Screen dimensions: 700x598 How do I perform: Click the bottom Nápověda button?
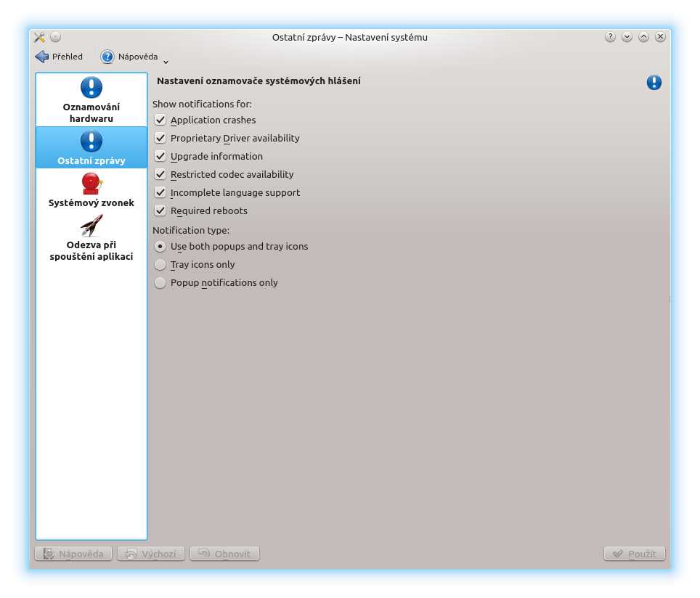coord(73,554)
